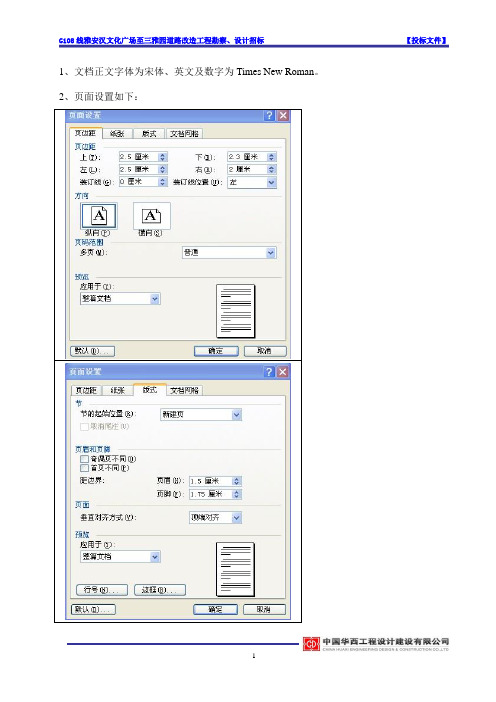Select the 横向 landscape orientation icon

[x=151, y=216]
